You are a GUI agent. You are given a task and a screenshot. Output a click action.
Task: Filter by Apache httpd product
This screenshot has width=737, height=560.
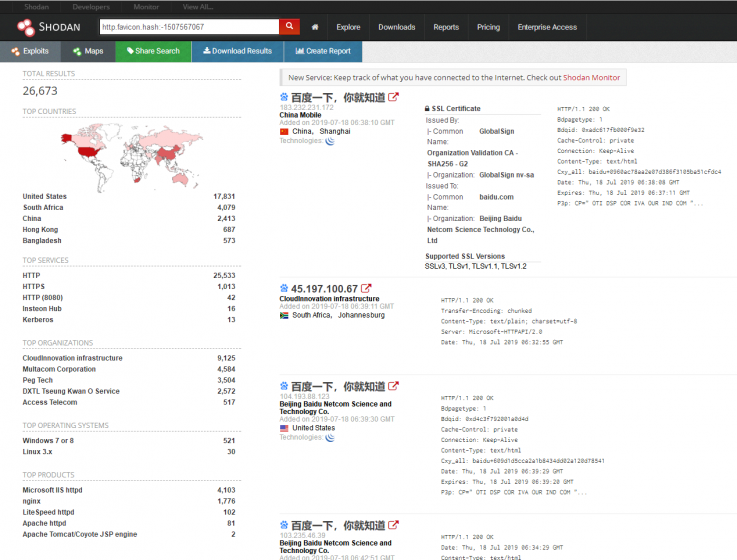(44, 523)
